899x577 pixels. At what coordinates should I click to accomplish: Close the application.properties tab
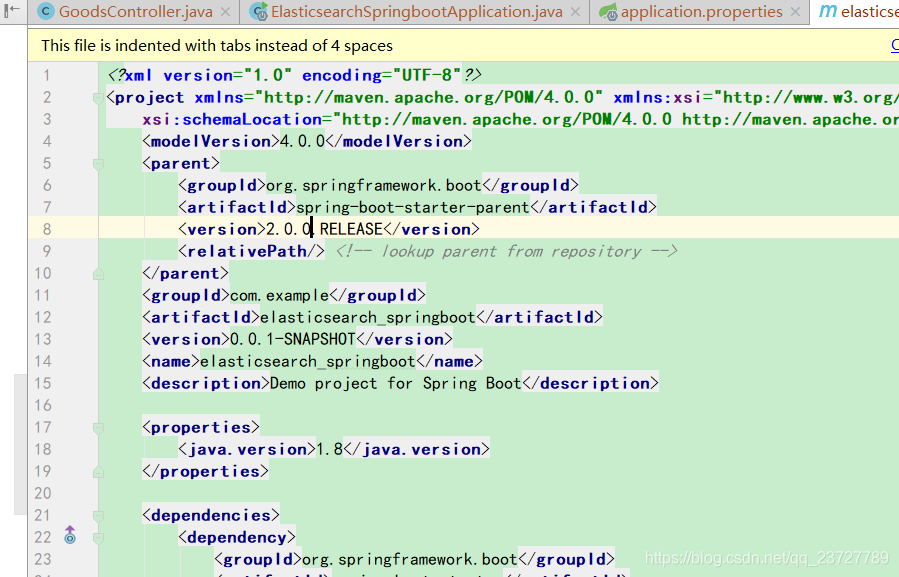click(795, 12)
